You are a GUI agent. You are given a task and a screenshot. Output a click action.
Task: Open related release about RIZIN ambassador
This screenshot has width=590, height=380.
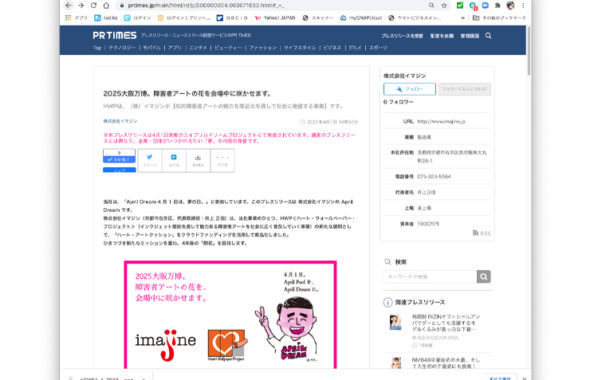click(446, 323)
